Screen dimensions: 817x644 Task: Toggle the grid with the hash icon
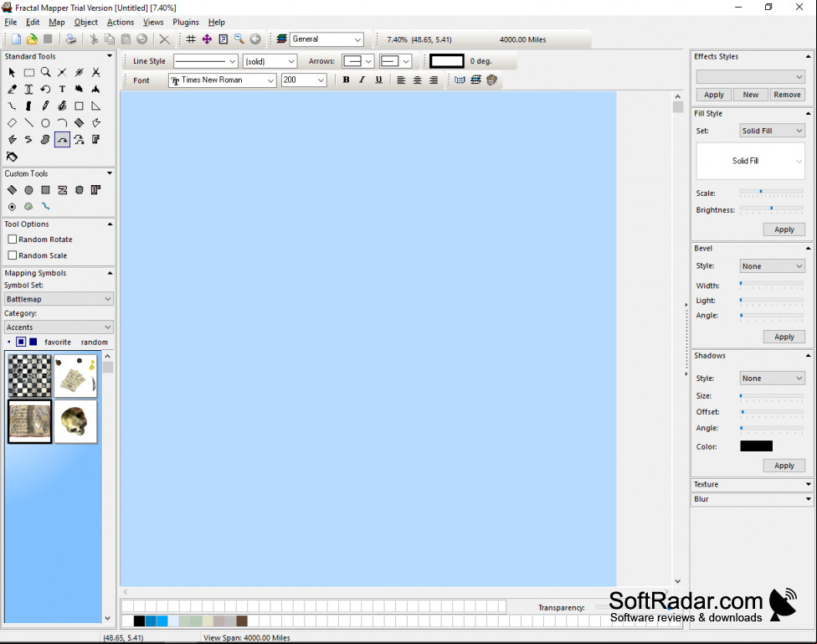tap(191, 39)
